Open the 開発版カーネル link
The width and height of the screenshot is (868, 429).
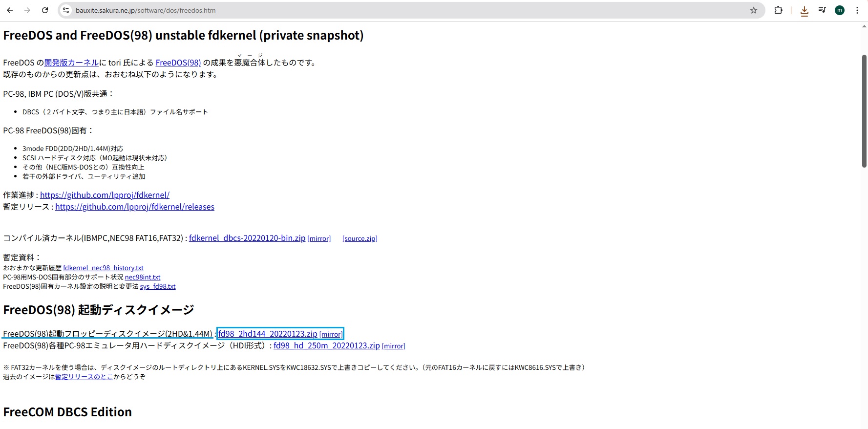71,63
